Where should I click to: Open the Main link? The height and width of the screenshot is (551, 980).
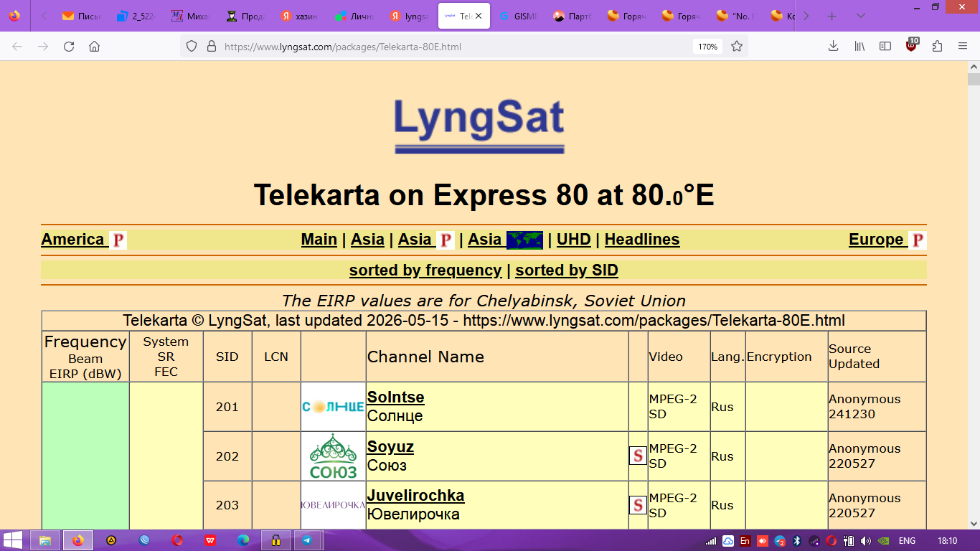click(319, 240)
